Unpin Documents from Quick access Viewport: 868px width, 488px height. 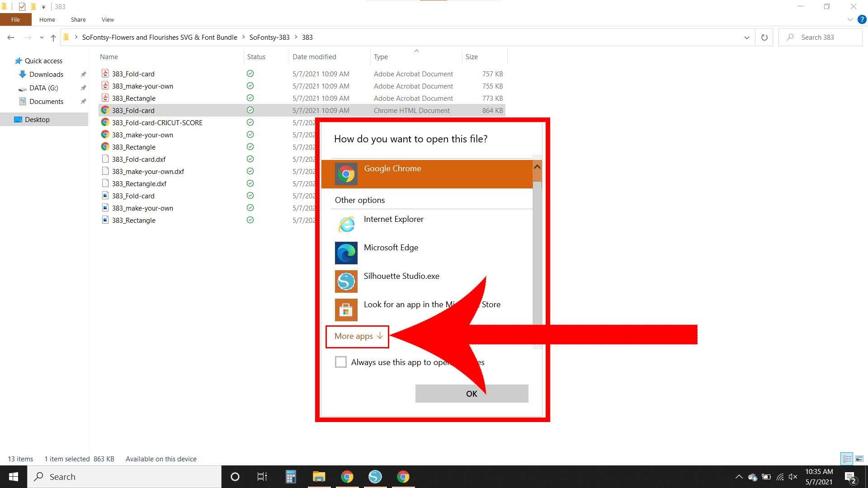(x=83, y=101)
